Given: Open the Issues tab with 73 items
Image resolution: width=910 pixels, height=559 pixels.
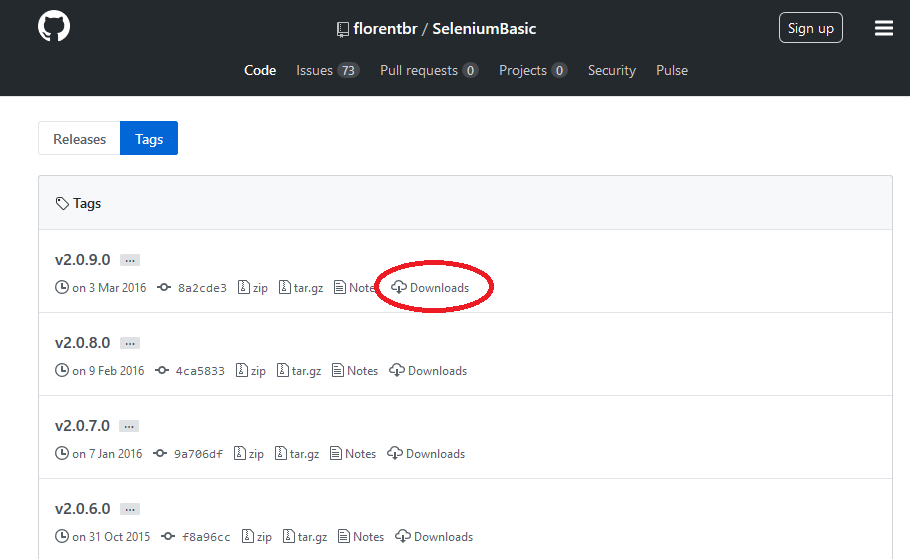Looking at the screenshot, I should pos(328,70).
